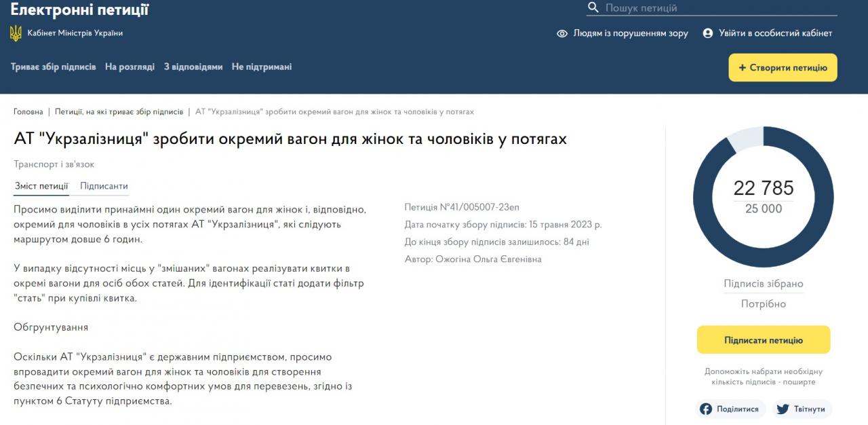Open 'Увійти в особистий кабінет'
The width and height of the screenshot is (868, 425).
(776, 33)
